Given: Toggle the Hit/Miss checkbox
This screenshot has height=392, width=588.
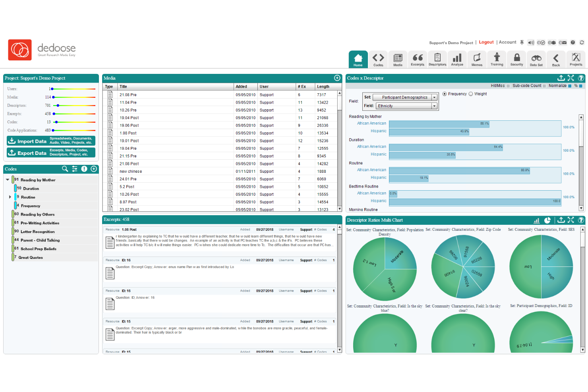Looking at the screenshot, I should (x=508, y=86).
